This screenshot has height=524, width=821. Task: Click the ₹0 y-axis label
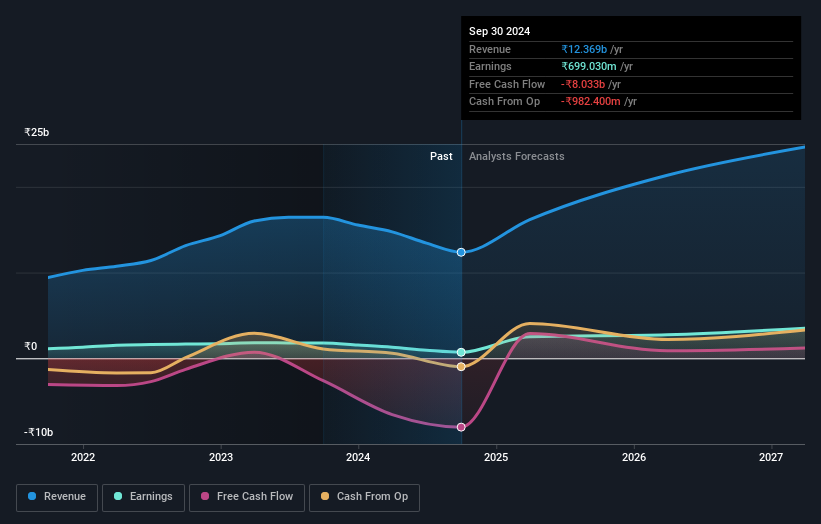[x=31, y=347]
